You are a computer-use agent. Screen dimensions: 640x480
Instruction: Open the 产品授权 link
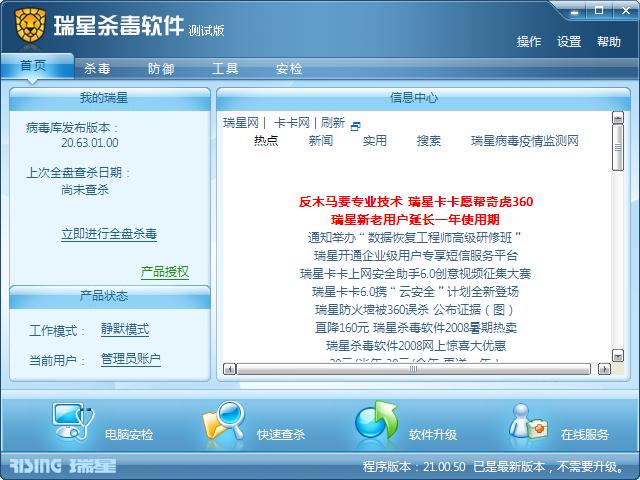click(164, 272)
